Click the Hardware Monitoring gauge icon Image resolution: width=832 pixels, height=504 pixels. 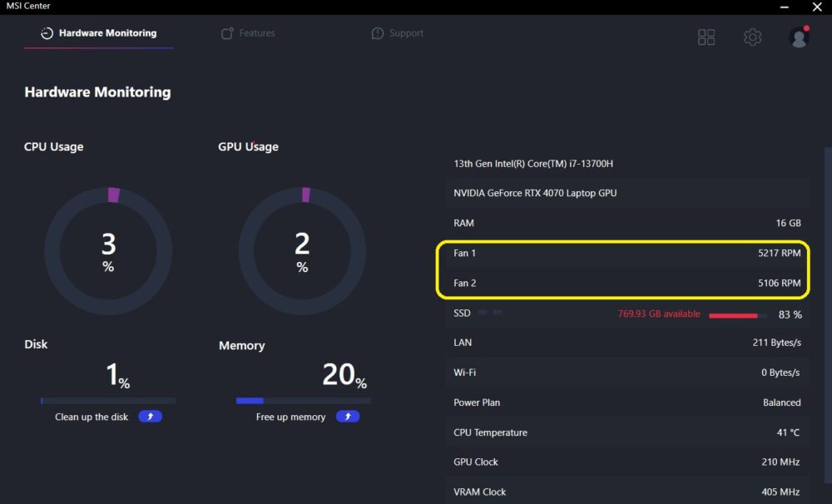click(x=47, y=33)
